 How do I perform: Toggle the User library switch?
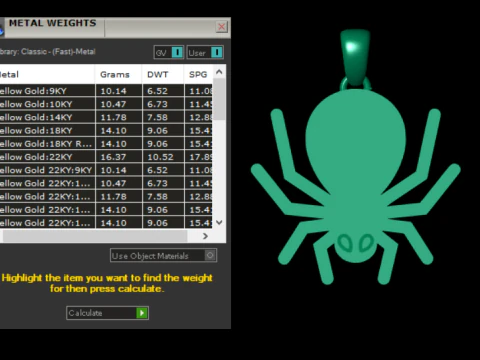click(216, 52)
